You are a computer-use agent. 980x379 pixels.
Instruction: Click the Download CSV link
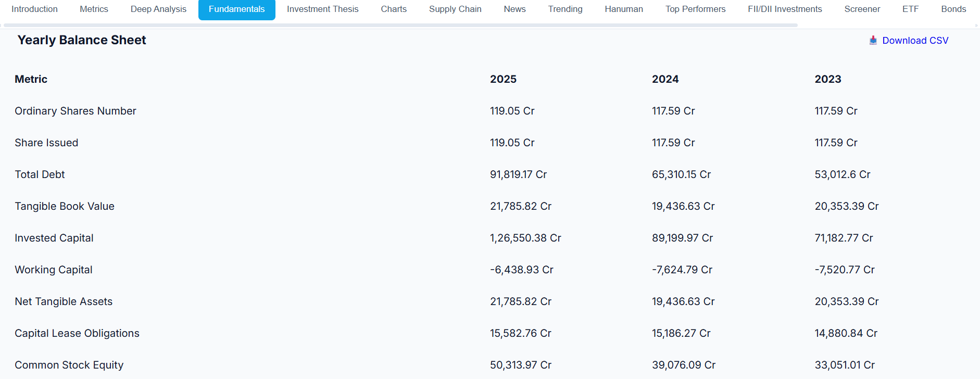coord(915,41)
